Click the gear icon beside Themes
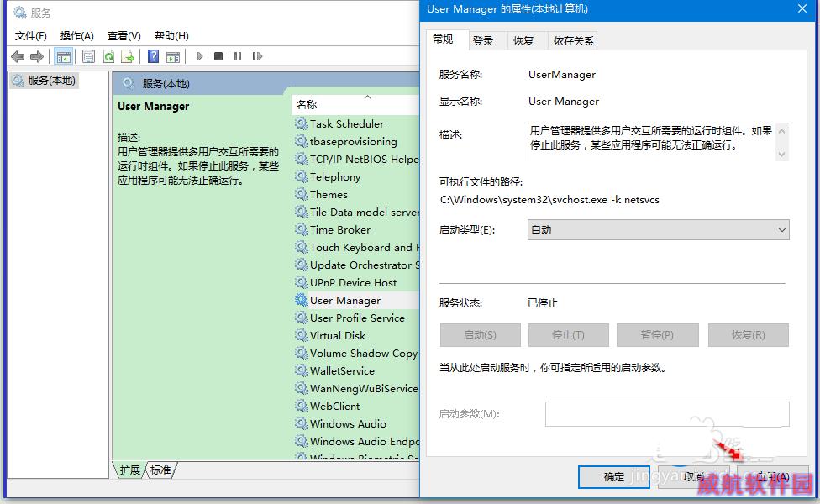 [x=302, y=195]
